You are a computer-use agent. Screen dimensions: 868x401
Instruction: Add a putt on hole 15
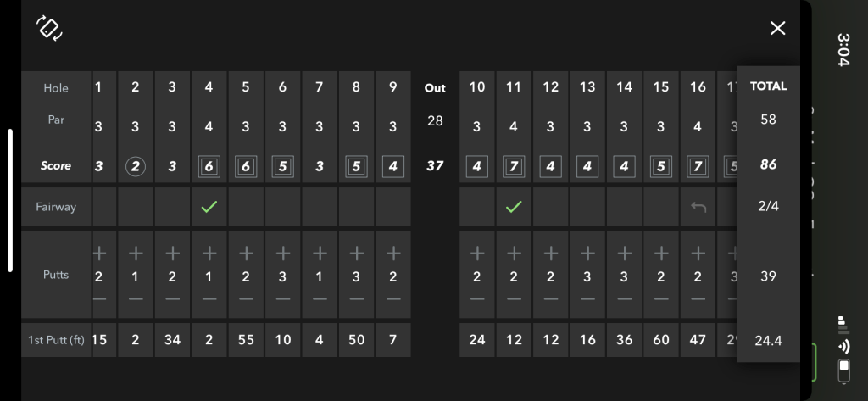point(661,253)
